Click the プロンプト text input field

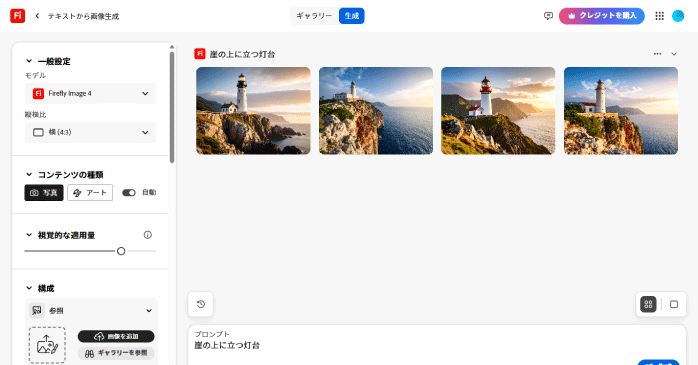436,345
